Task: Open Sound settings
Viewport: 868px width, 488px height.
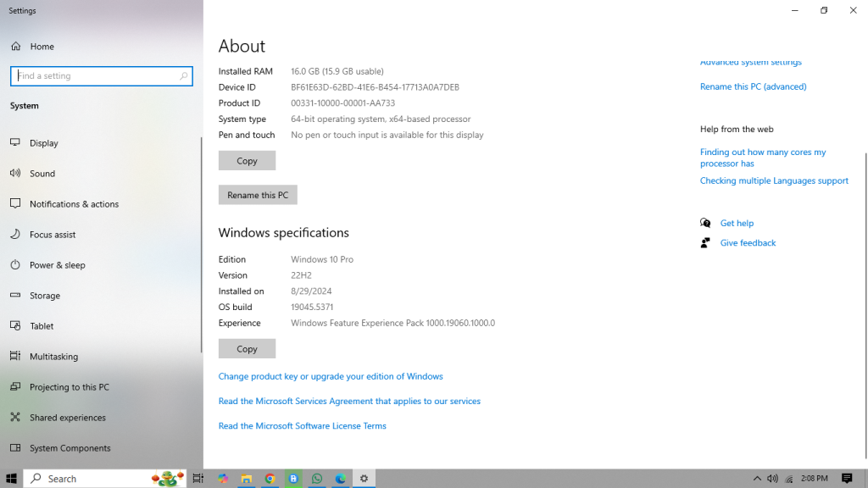Action: click(42, 173)
